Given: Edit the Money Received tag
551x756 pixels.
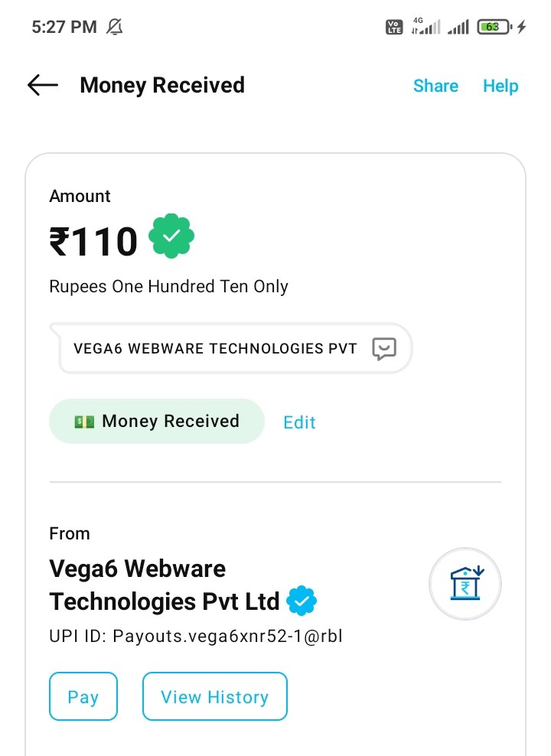Looking at the screenshot, I should 299,422.
